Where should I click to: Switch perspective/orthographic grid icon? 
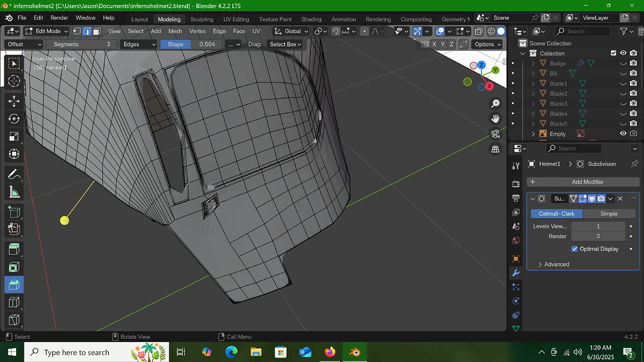pyautogui.click(x=495, y=149)
